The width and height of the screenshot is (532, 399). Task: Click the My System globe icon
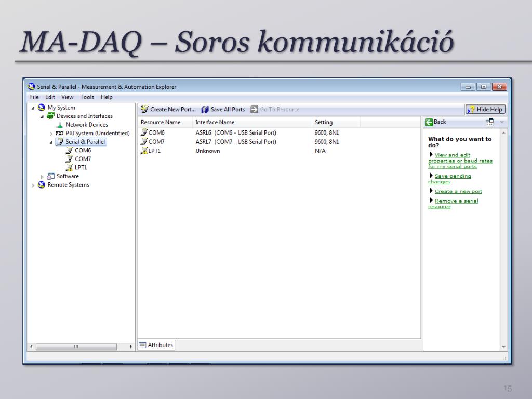(x=42, y=108)
